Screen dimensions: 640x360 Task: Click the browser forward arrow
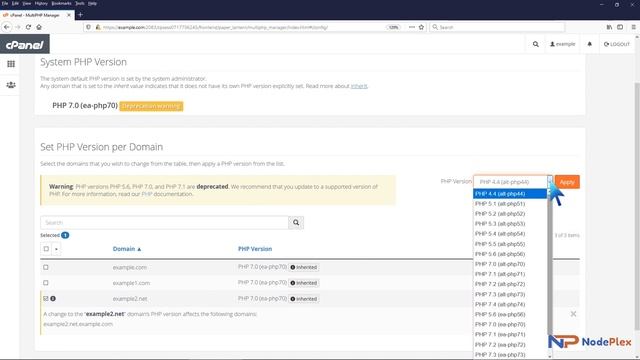18,27
